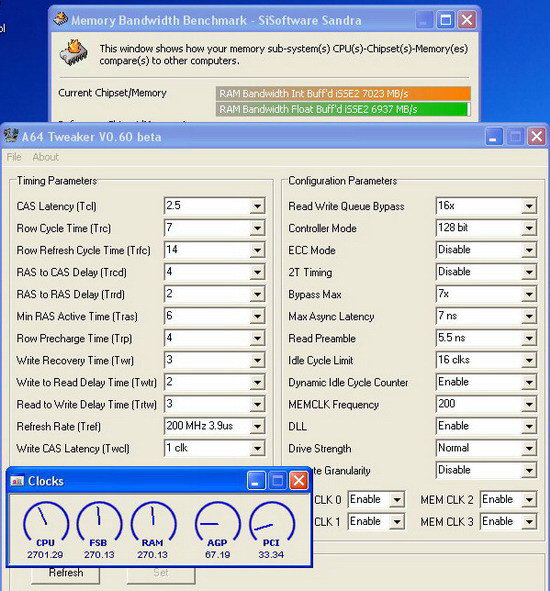This screenshot has height=591, width=550.
Task: Close the Clocks window
Action: pyautogui.click(x=299, y=481)
